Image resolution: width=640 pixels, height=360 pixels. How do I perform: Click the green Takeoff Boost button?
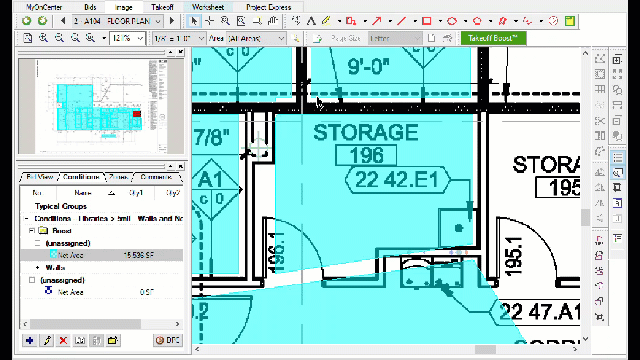pos(493,38)
